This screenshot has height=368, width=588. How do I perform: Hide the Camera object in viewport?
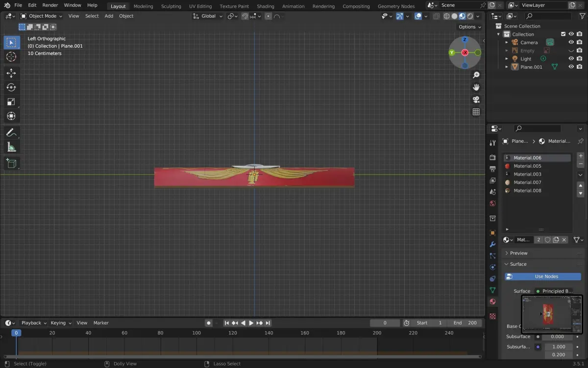point(571,42)
